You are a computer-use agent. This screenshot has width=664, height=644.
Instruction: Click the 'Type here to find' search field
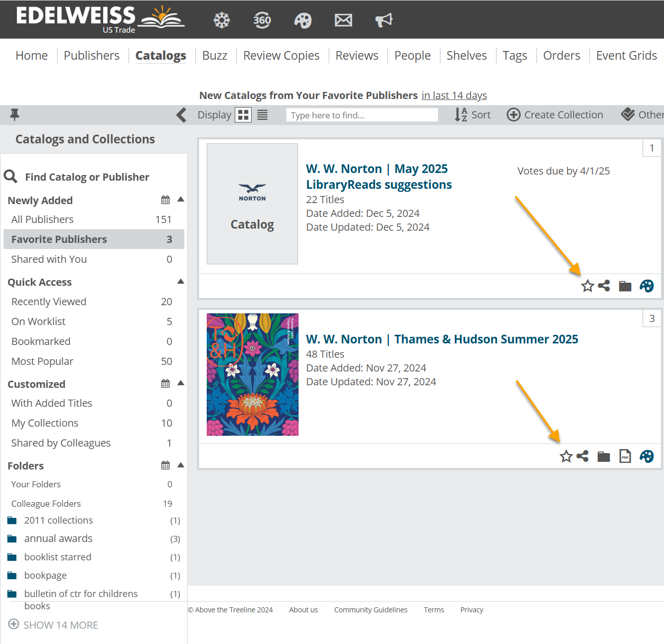tap(362, 115)
